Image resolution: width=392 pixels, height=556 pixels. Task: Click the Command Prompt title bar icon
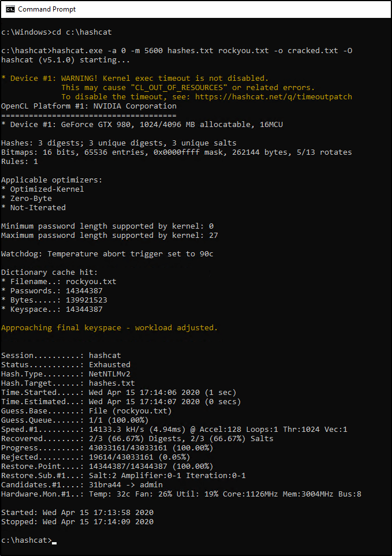pyautogui.click(x=9, y=9)
